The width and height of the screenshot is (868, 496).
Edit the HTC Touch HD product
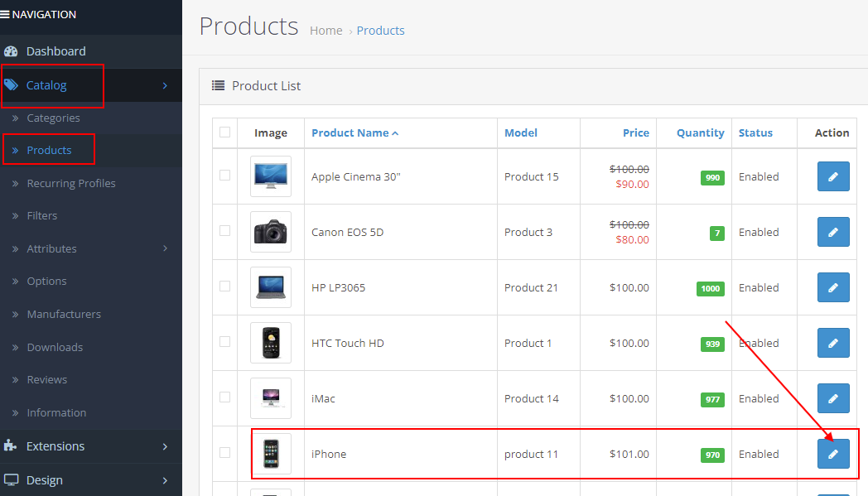pos(833,343)
